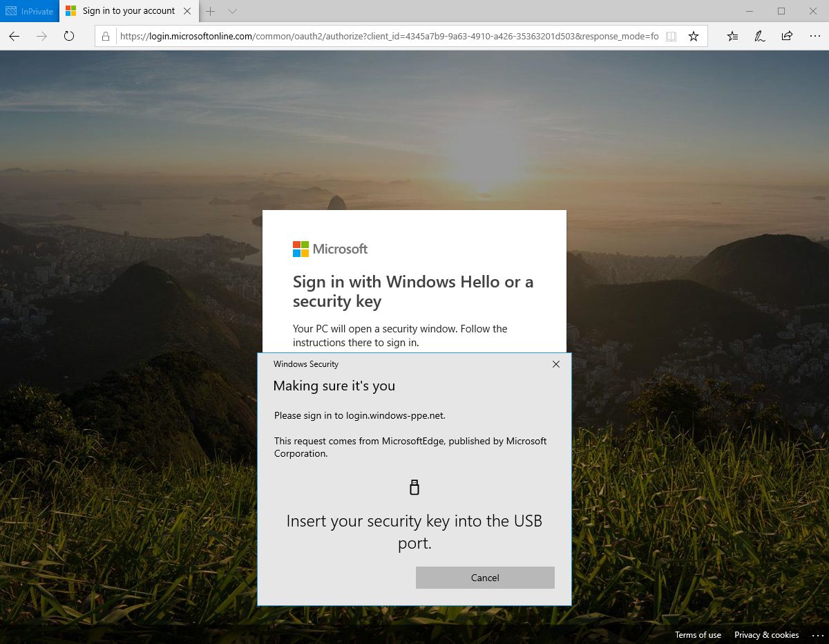Select the 'Sign in to your account' tab
Screen dimensions: 829x644
tap(128, 11)
